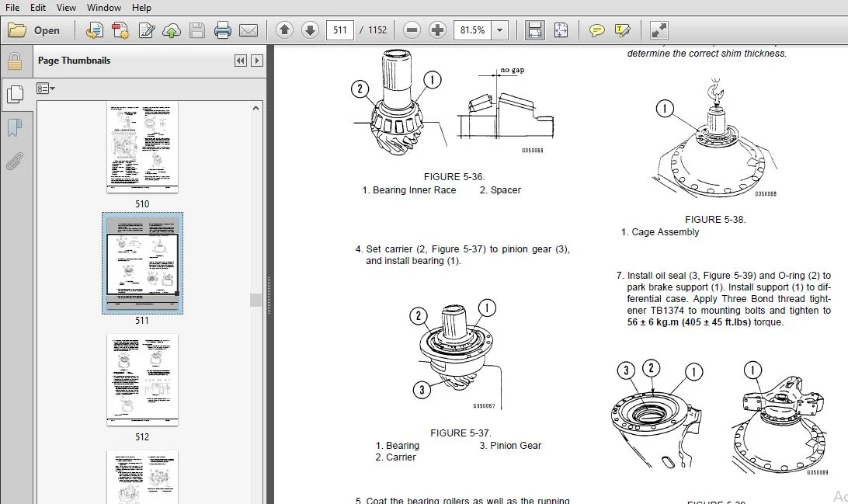Open the thumbnail options menu dropdown
This screenshot has height=504, width=848.
pyautogui.click(x=45, y=89)
